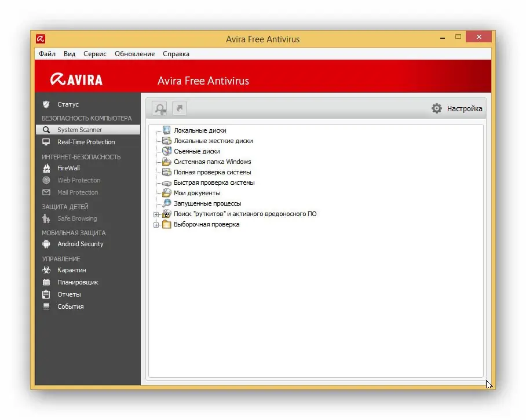The width and height of the screenshot is (526, 420).
Task: Select Поиск "руткитов" и активного вредоносного ПО
Action: coord(245,214)
